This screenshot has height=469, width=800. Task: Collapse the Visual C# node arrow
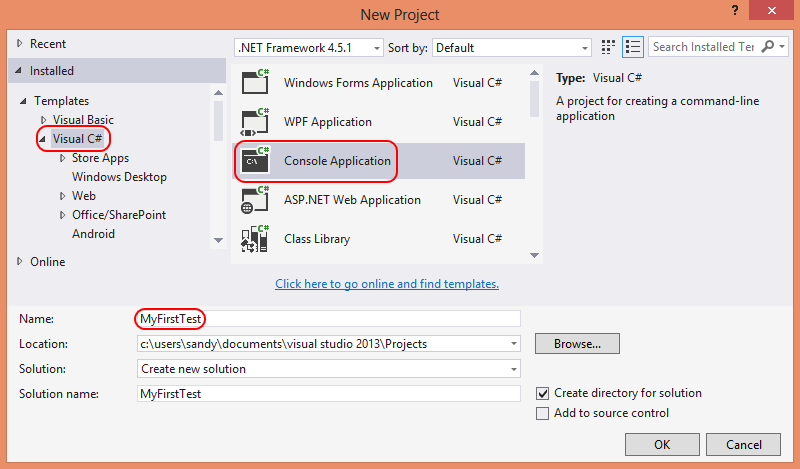(42, 139)
